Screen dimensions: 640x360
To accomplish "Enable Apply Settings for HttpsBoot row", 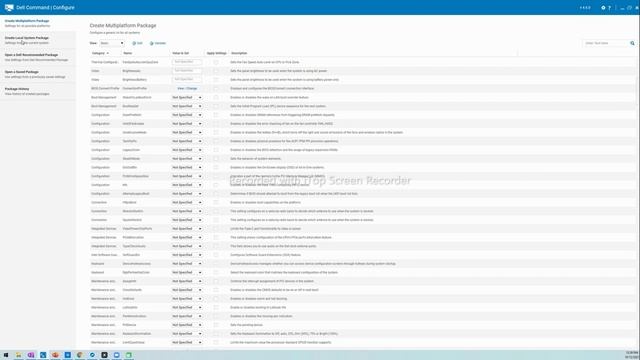I will 216,202.
